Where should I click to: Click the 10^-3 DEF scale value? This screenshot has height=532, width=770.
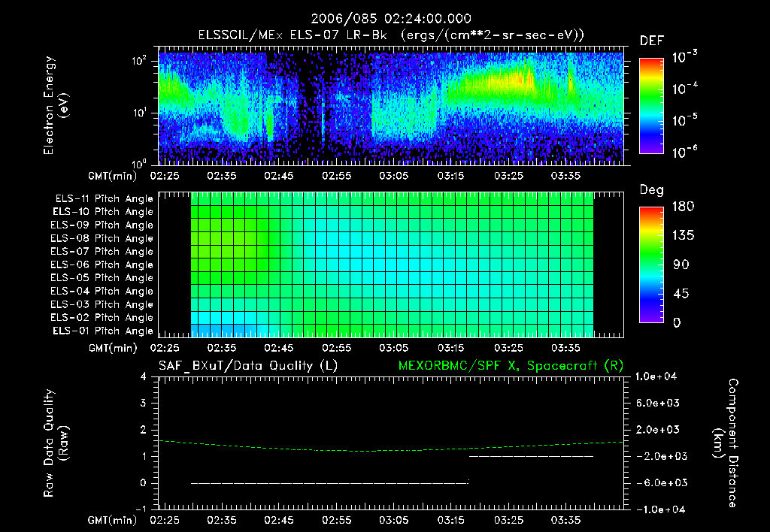coord(684,57)
